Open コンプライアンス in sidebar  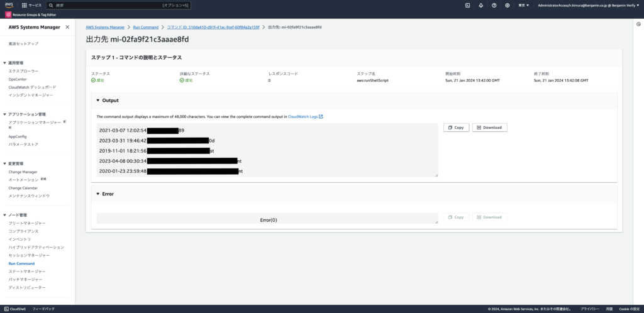coord(23,231)
